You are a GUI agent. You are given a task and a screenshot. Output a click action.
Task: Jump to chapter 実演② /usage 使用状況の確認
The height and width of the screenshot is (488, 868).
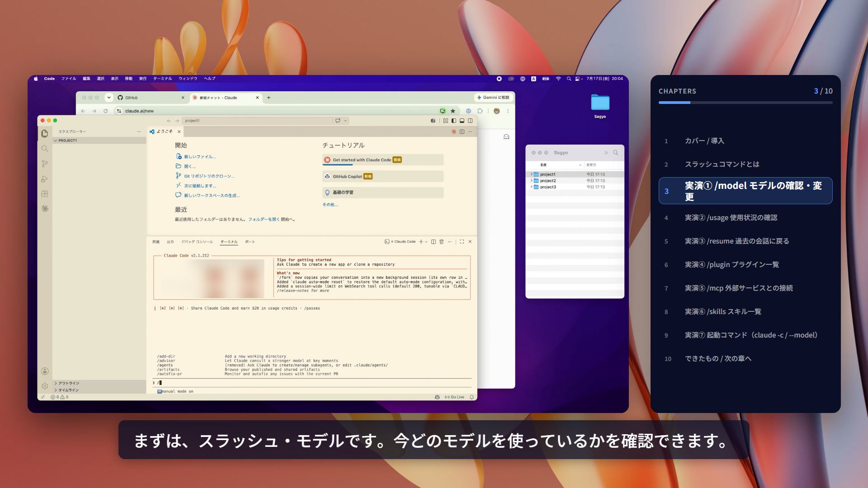(731, 218)
